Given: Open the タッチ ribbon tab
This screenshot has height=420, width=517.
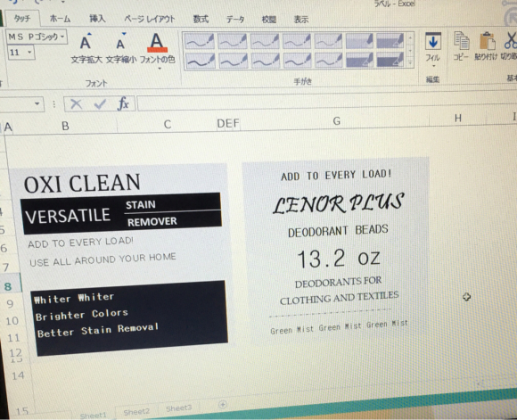Looking at the screenshot, I should click(22, 18).
